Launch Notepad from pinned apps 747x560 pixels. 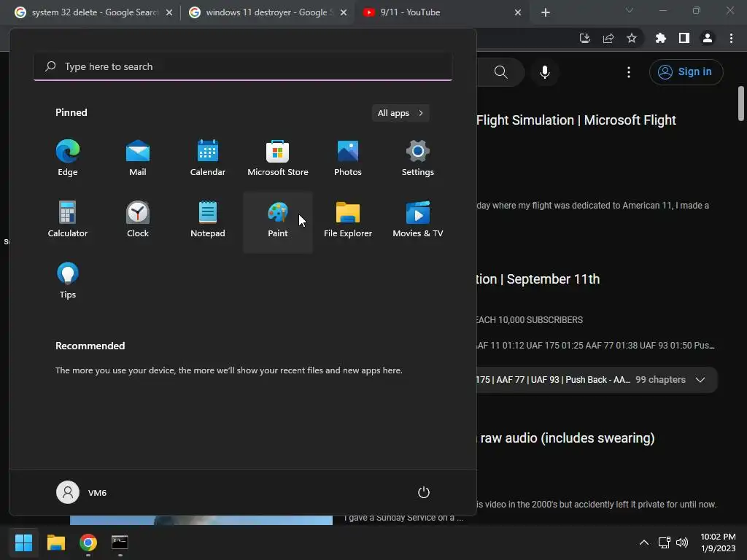208,219
